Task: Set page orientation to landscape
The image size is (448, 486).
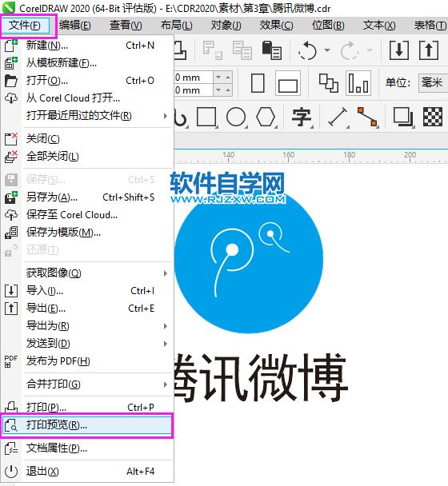Action: click(288, 83)
